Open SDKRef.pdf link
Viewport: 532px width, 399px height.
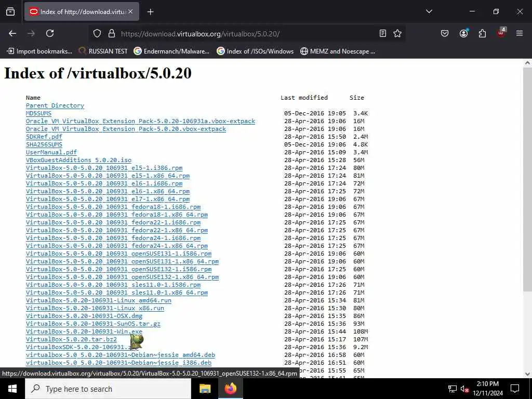[44, 137]
